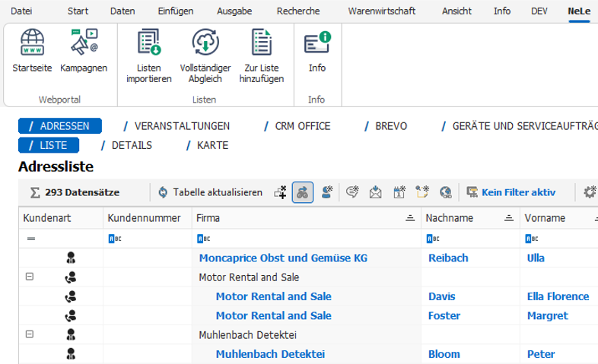Image resolution: width=598 pixels, height=364 pixels.
Task: Click sort indicator in Nachname column header
Action: tap(509, 218)
